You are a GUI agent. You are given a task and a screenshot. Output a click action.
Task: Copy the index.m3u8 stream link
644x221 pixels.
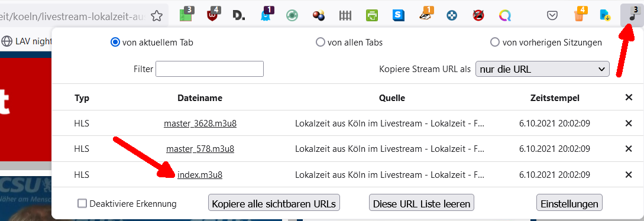tap(200, 175)
